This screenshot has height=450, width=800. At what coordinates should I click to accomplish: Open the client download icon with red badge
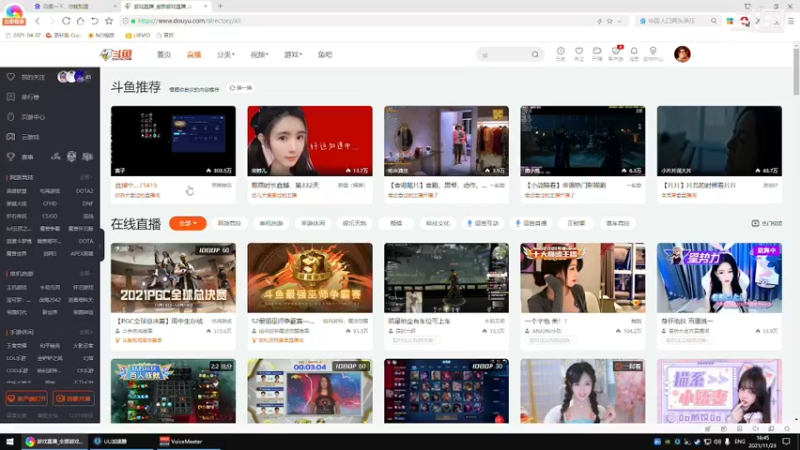[616, 54]
